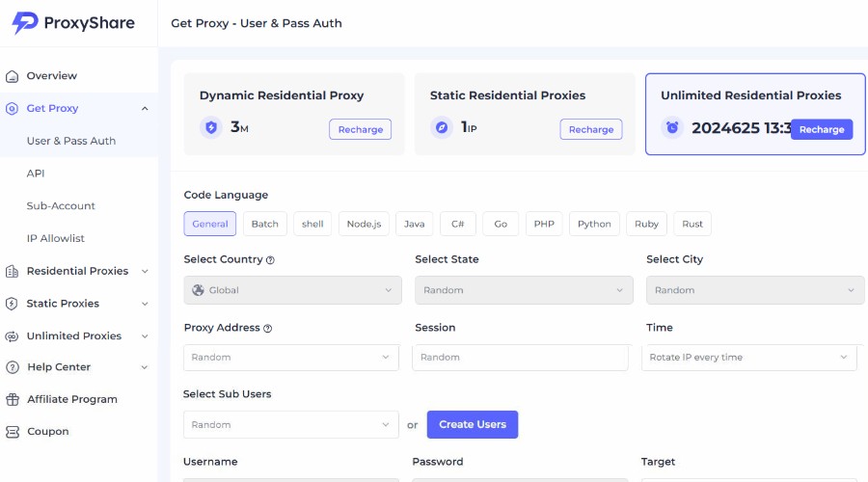Screen dimensions: 868x482
Task: Click the Unlimited Proxies infinity icon
Action: (12, 336)
